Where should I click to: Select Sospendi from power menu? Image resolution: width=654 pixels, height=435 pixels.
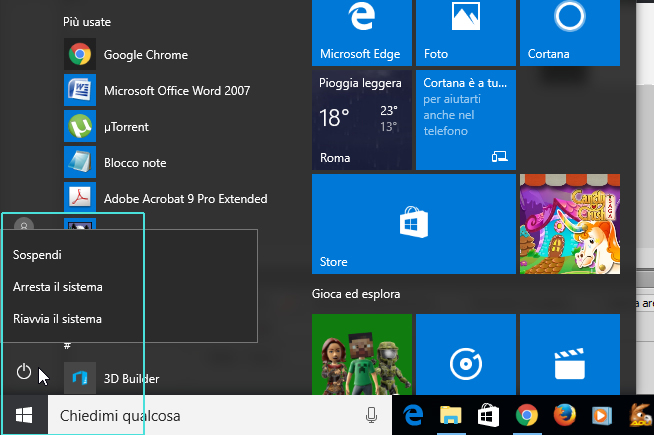tap(37, 254)
